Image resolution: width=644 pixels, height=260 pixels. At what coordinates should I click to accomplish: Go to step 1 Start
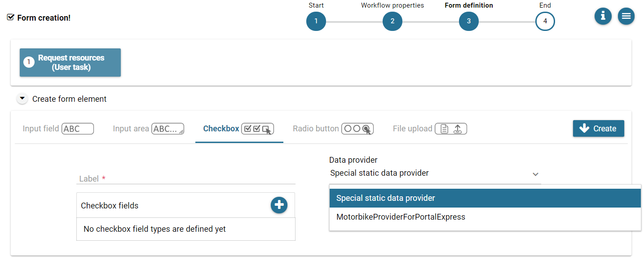(316, 21)
